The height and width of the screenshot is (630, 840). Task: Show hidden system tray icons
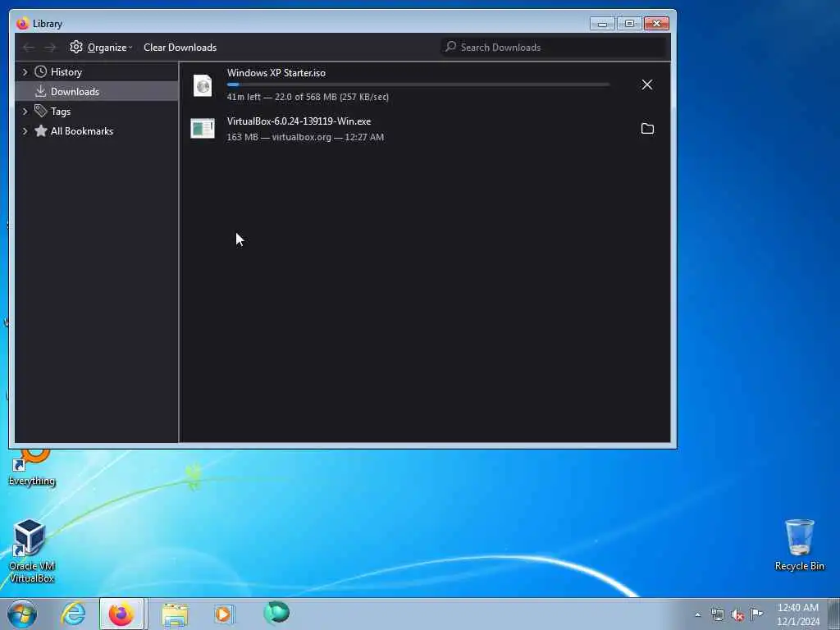click(697, 614)
